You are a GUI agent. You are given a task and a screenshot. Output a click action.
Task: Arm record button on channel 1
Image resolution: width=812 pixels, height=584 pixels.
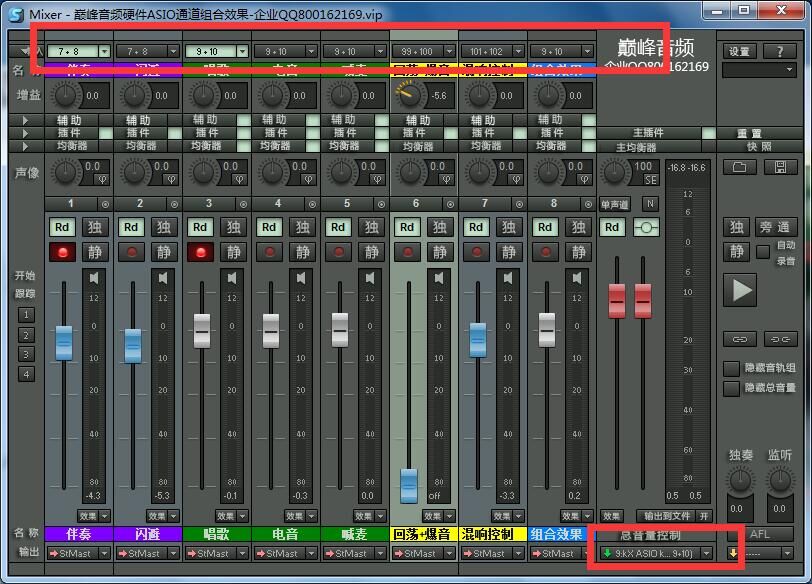pyautogui.click(x=62, y=252)
